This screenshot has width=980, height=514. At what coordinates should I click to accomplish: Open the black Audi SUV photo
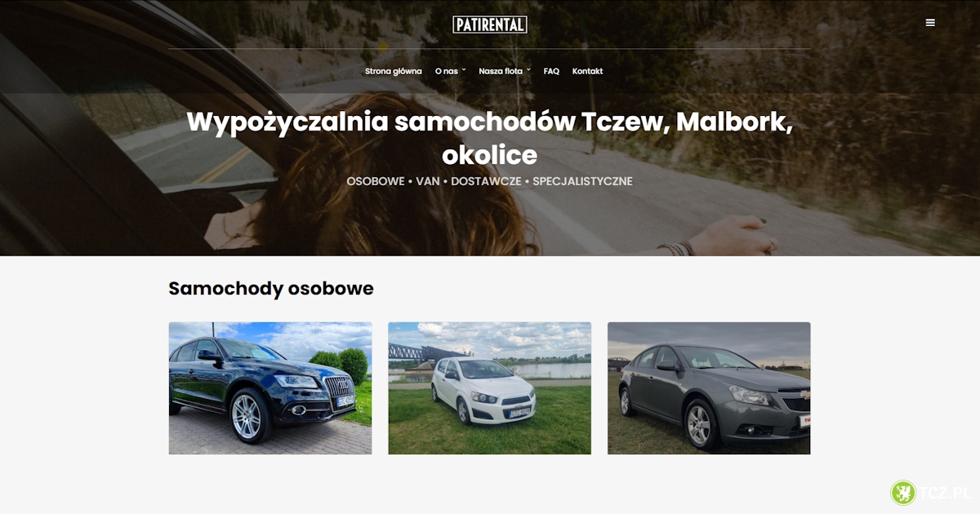pyautogui.click(x=270, y=388)
